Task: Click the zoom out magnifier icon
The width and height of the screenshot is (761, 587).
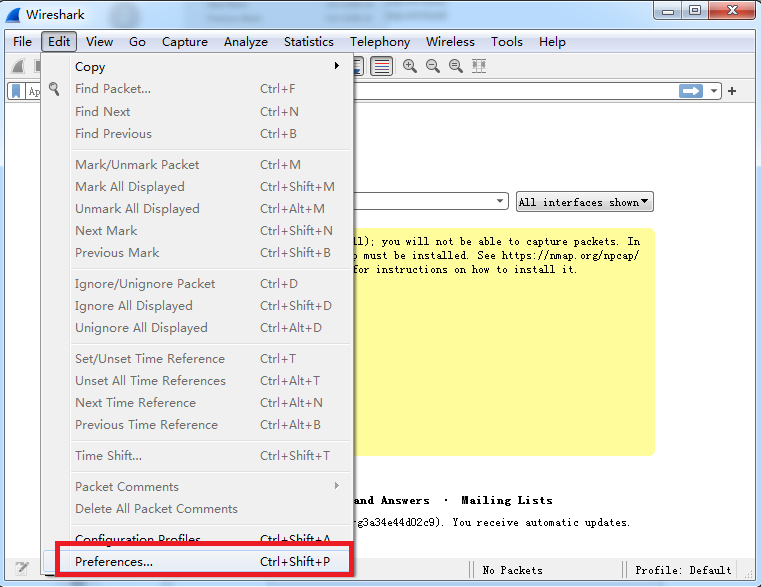Action: click(x=433, y=66)
